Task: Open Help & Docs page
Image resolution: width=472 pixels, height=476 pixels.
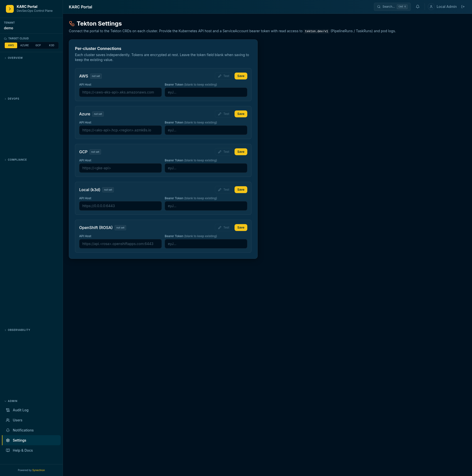Action: 31,450
